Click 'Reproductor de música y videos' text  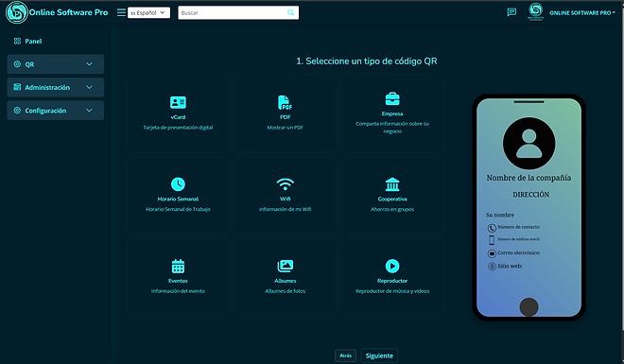[392, 291]
